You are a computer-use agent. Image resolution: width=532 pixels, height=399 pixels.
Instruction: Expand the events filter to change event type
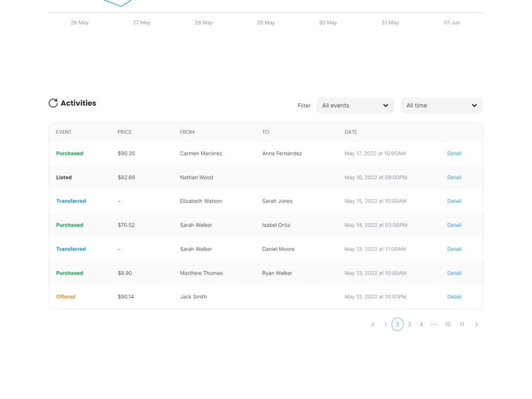click(x=355, y=105)
